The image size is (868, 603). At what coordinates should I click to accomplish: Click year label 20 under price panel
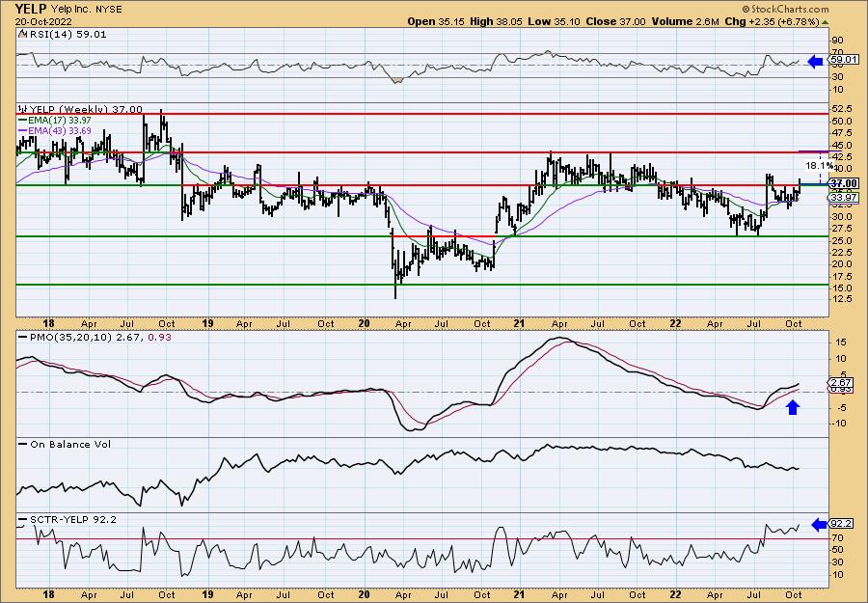point(364,323)
